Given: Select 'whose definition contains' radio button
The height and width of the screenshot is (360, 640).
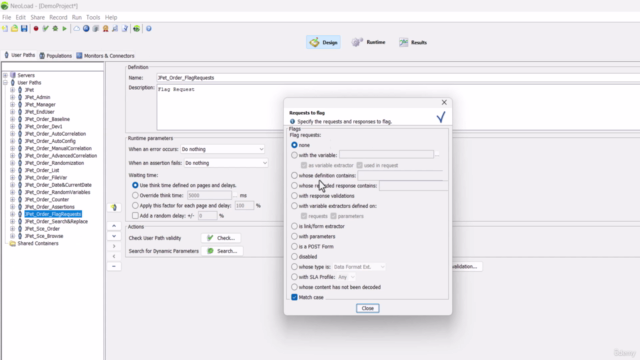Looking at the screenshot, I should point(294,176).
